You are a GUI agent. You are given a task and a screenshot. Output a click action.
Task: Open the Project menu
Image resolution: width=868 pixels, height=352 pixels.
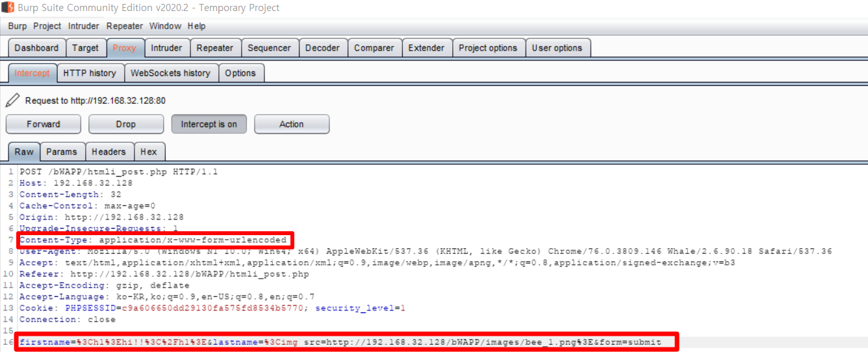point(47,26)
